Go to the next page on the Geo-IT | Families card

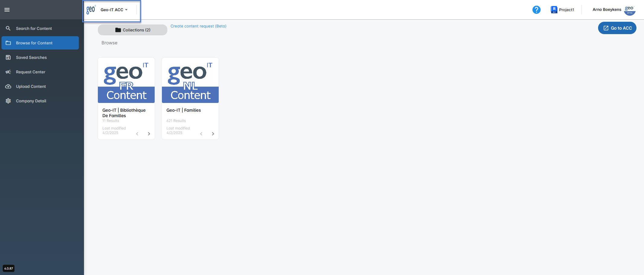tap(213, 134)
